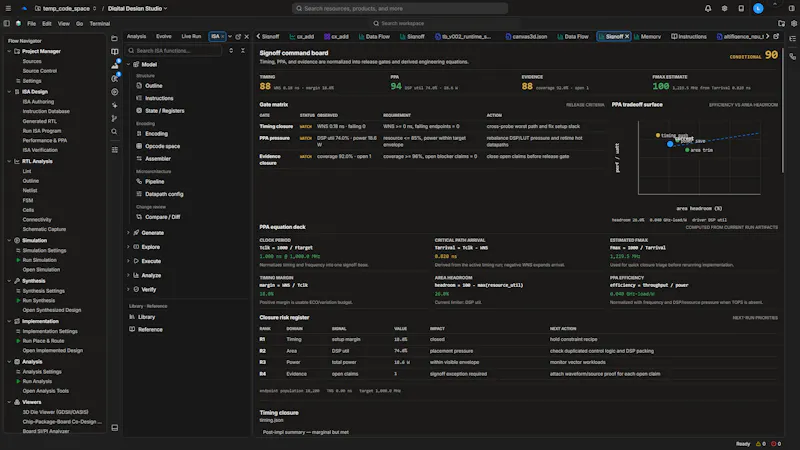Open ISA panel in new window icon
The image size is (800, 450).
click(x=238, y=37)
